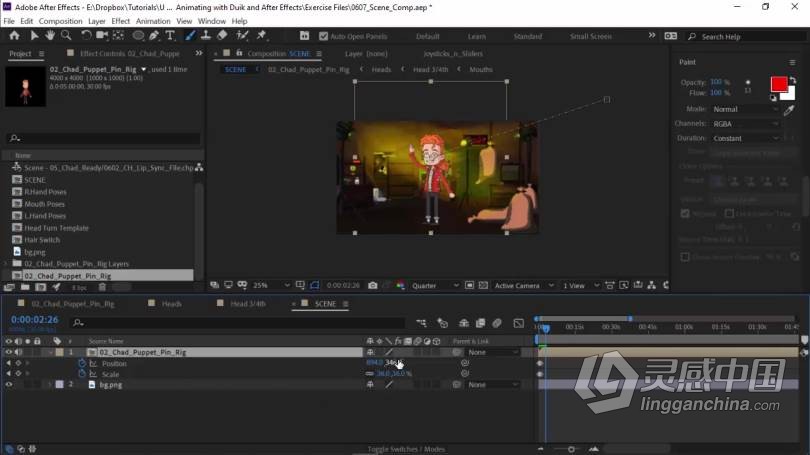Open the 1 View layout dropdown
The height and width of the screenshot is (455, 810).
coord(581,285)
